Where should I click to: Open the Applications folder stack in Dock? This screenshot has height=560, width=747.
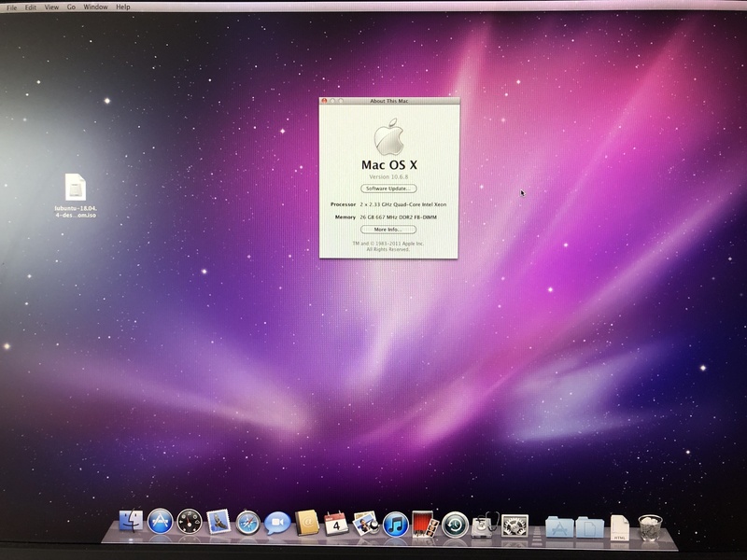pos(559,526)
